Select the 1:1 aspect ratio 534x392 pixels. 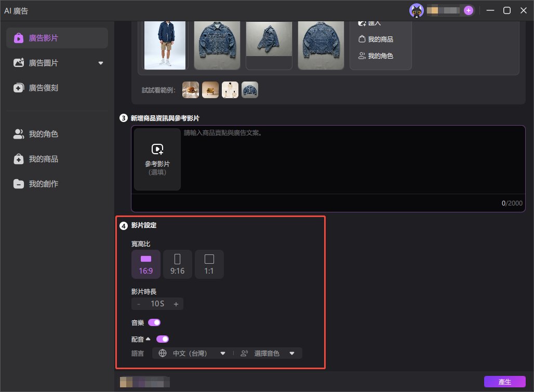[x=209, y=264]
